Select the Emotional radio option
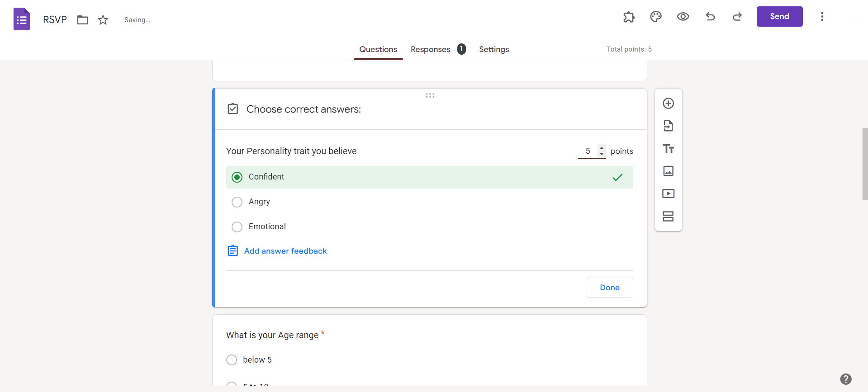868x392 pixels. [237, 227]
